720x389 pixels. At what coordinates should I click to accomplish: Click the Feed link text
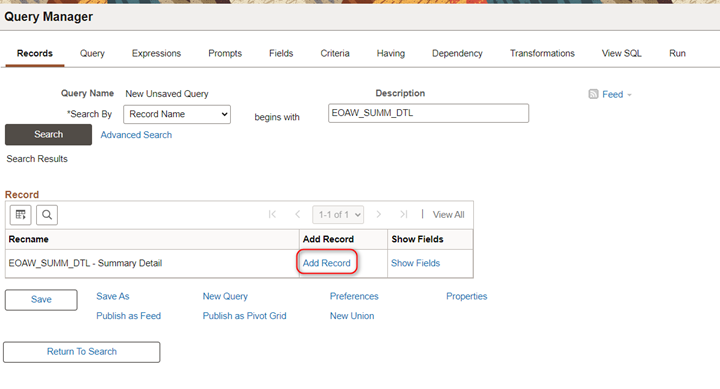click(613, 94)
